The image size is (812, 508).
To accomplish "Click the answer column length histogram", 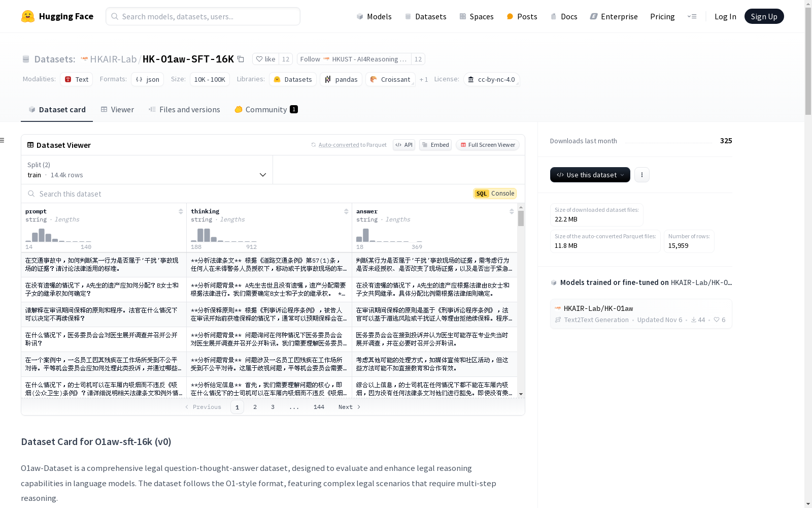I will pos(389,235).
